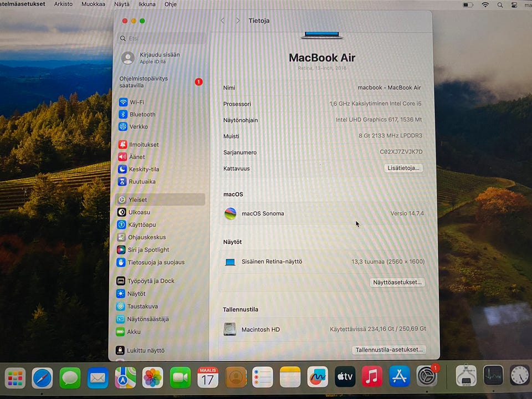
Task: Open Spotlight search in menu bar
Action: click(500, 5)
